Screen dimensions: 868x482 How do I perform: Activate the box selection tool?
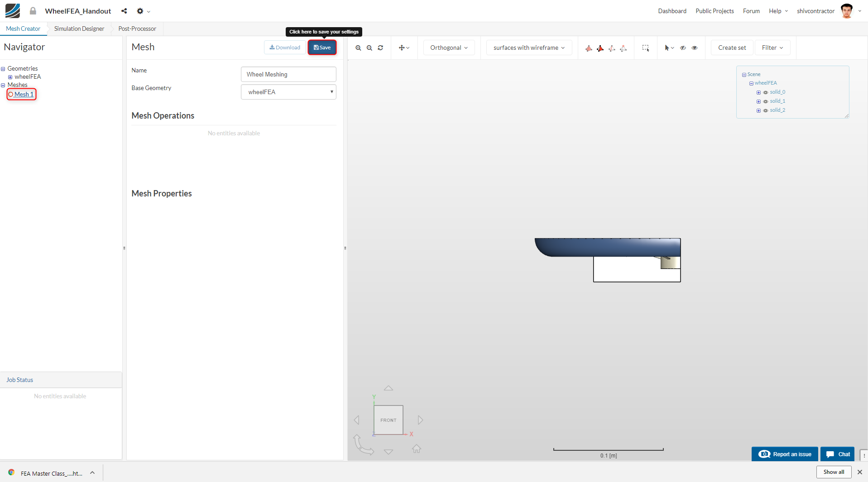tap(646, 48)
